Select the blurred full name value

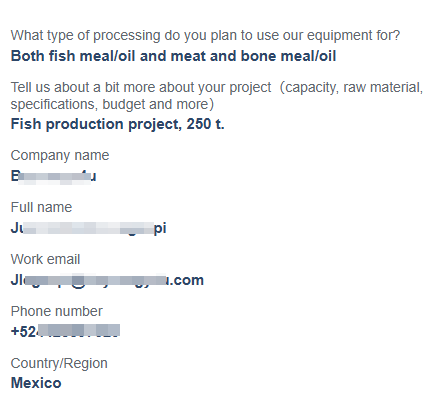pyautogui.click(x=89, y=228)
